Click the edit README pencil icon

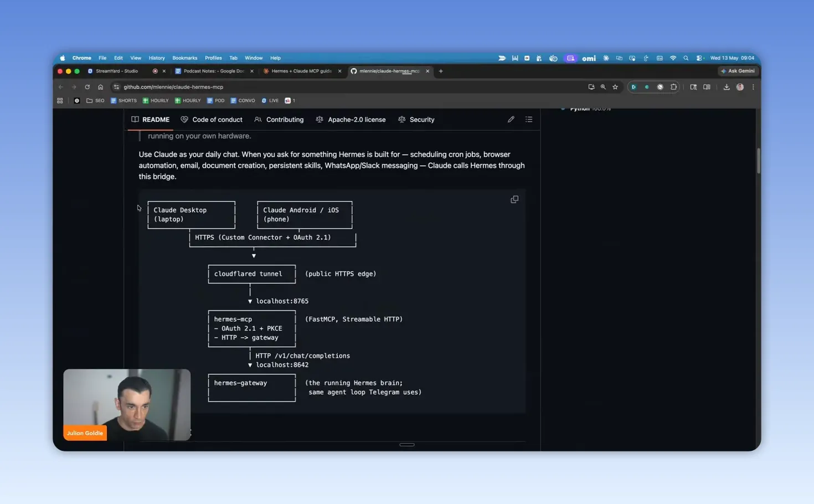click(511, 119)
